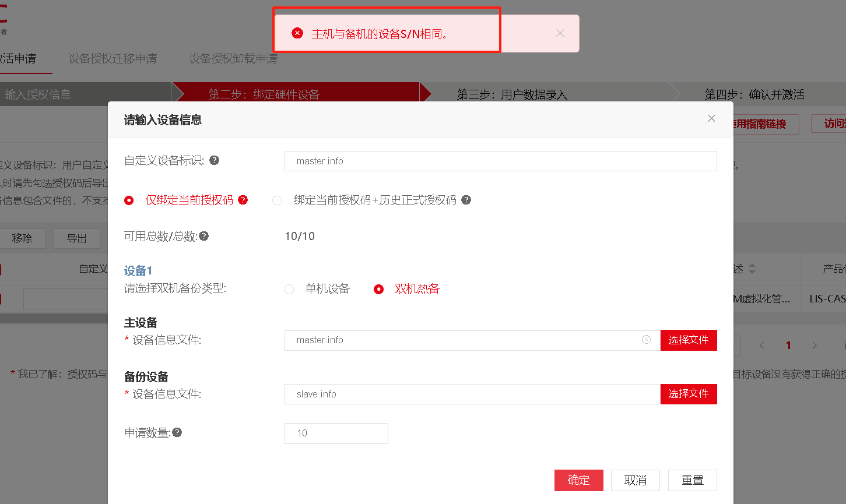The image size is (846, 504).
Task: Go to previous page arrow in pagination
Action: 761,346
